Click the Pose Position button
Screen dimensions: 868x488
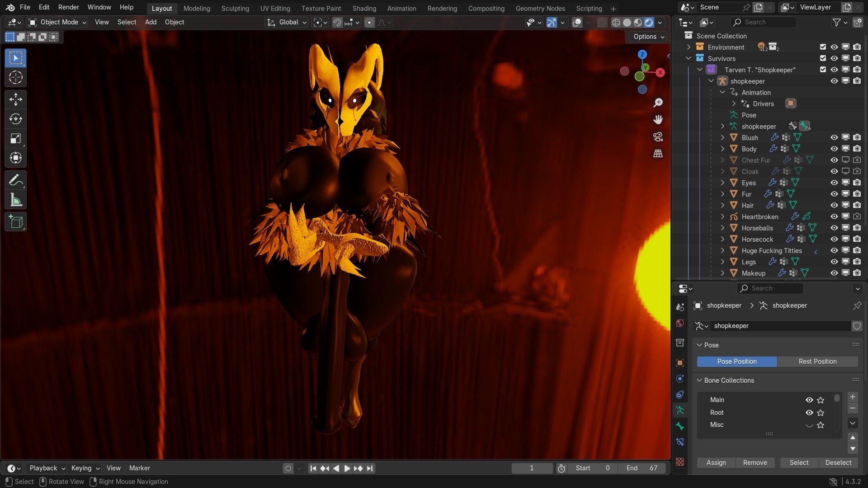click(x=737, y=361)
